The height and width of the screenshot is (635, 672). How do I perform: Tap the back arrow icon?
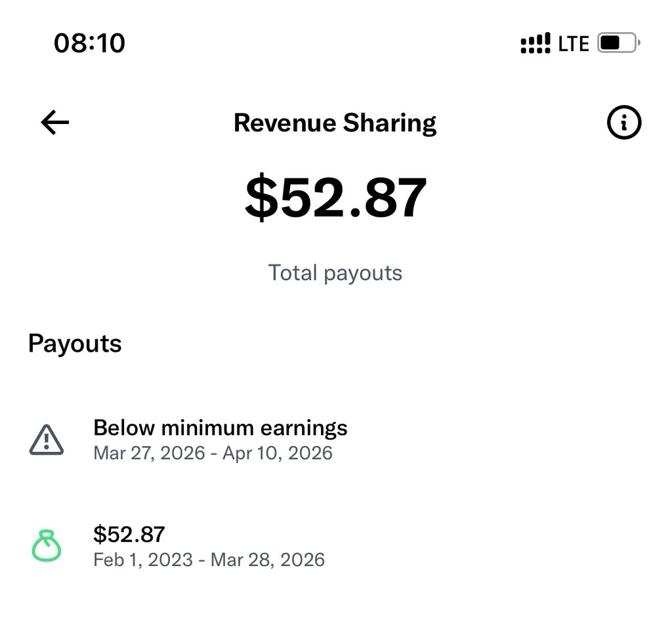pyautogui.click(x=55, y=123)
